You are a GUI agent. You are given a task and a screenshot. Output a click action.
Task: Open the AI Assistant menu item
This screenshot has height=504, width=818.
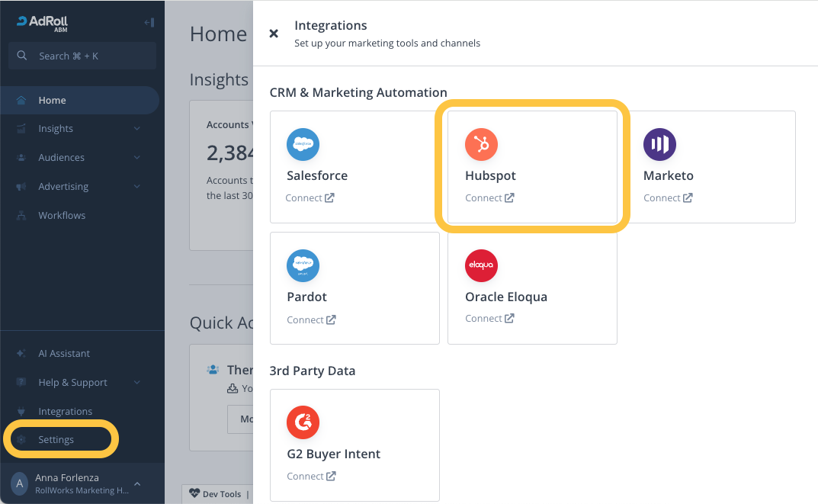click(x=64, y=354)
